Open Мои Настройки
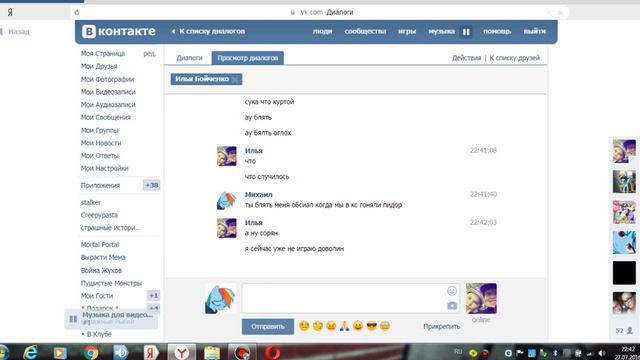 104,168
